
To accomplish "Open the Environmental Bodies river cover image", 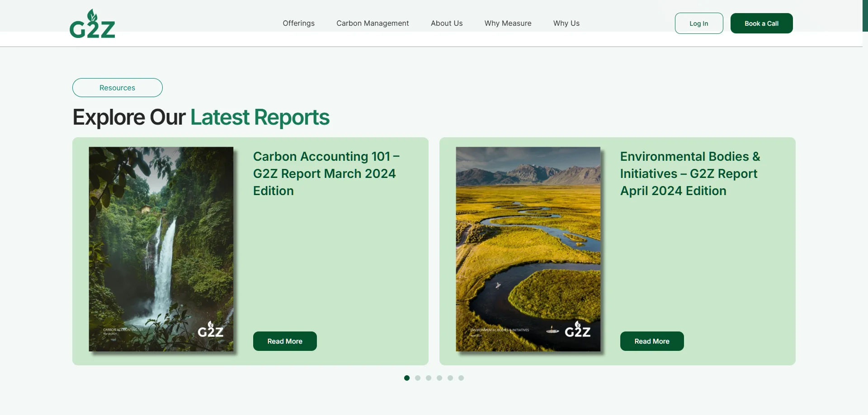I will [528, 249].
